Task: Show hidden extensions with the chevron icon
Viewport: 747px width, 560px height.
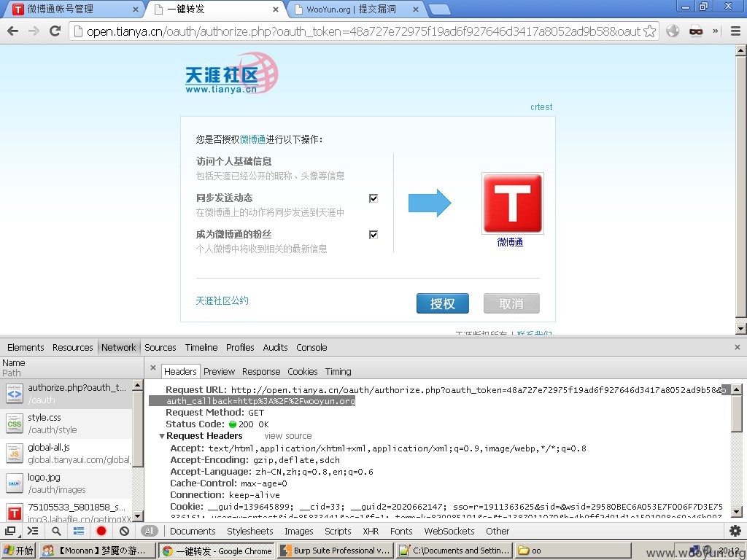Action: 716,31
